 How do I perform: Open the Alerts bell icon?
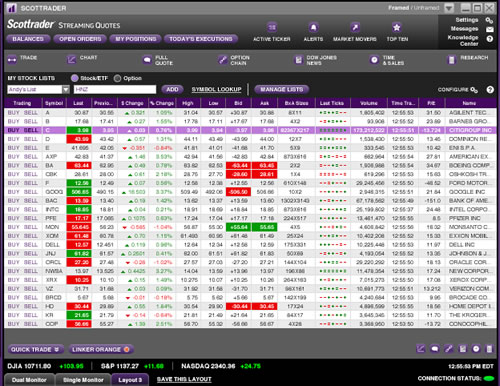coord(313,27)
